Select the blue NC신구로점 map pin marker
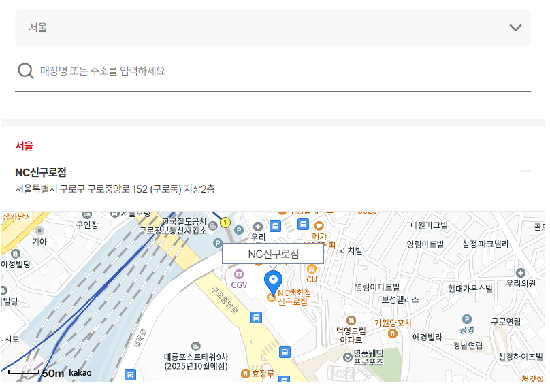 (272, 279)
